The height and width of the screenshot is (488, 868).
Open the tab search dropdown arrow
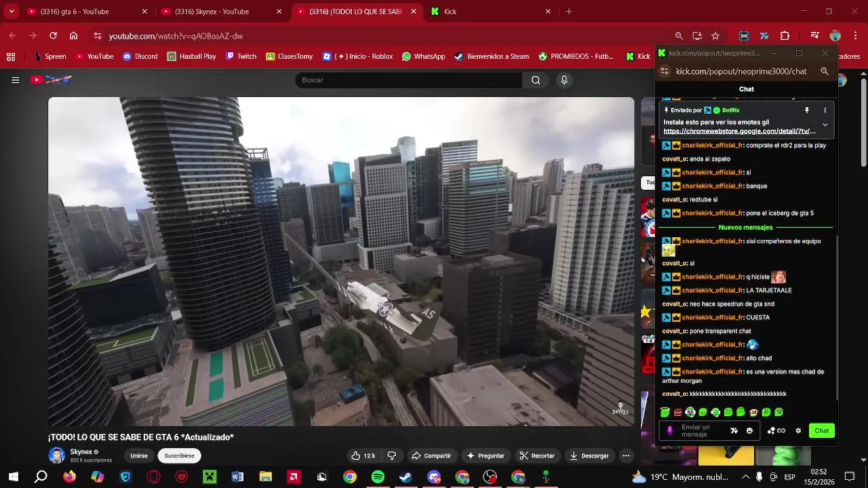11,12
